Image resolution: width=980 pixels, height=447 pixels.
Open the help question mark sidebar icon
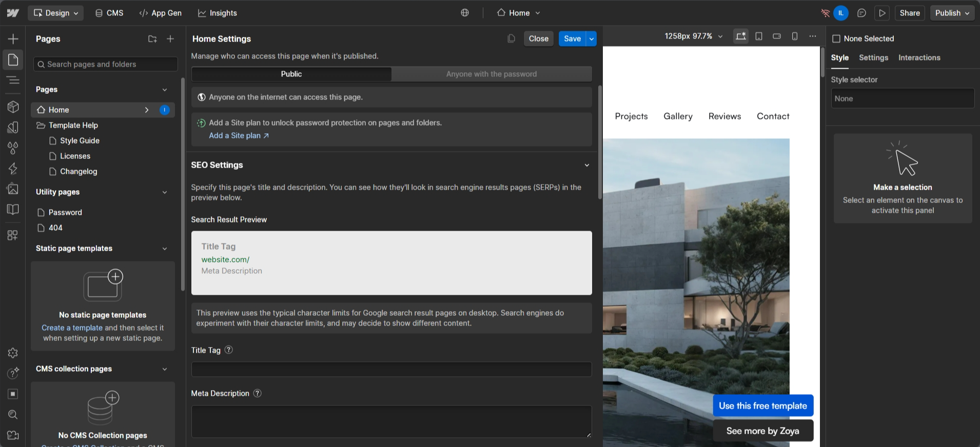13,373
